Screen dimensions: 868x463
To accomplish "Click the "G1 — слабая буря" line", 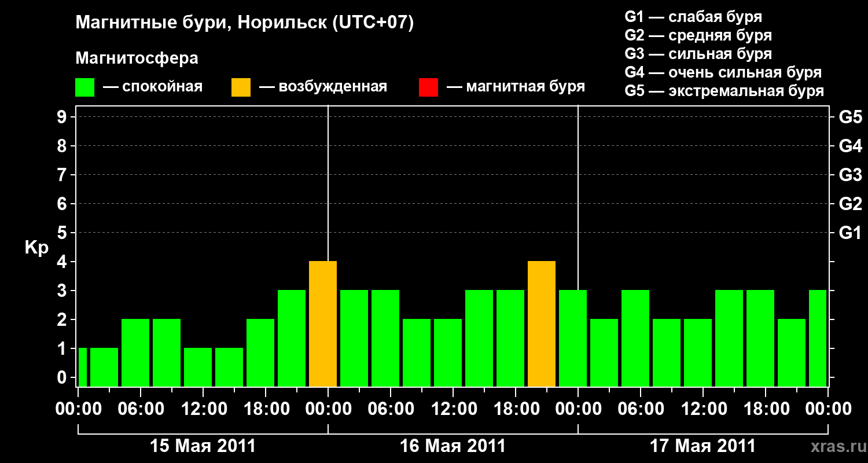I will click(693, 17).
